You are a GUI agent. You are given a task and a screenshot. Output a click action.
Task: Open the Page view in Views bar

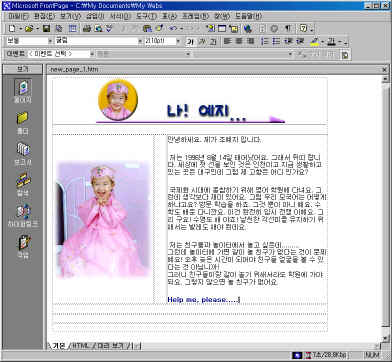click(23, 91)
